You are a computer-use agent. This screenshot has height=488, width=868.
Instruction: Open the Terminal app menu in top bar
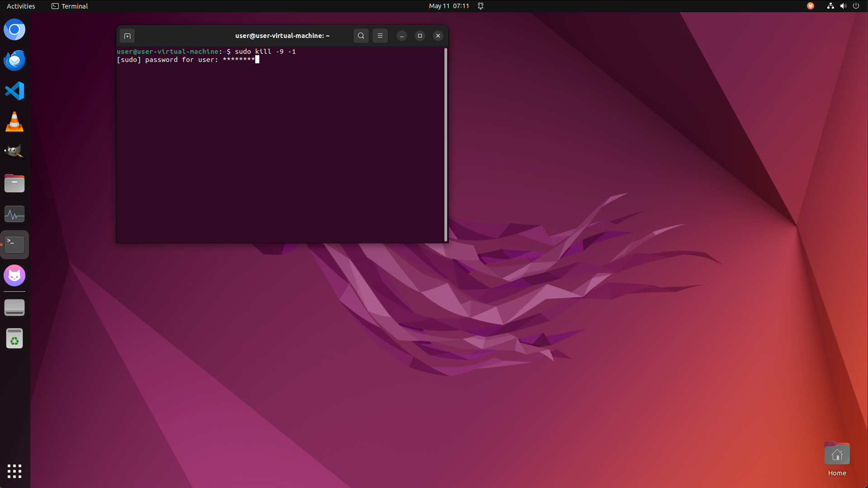[70, 6]
